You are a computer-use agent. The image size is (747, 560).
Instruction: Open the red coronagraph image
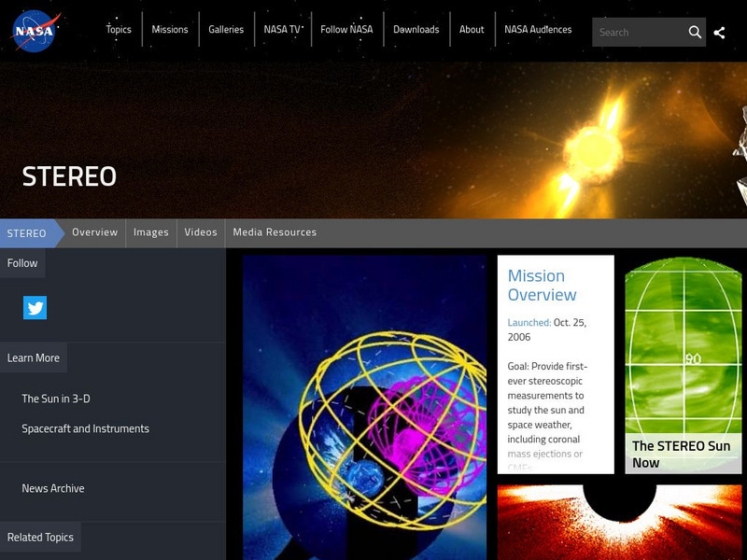(x=619, y=523)
